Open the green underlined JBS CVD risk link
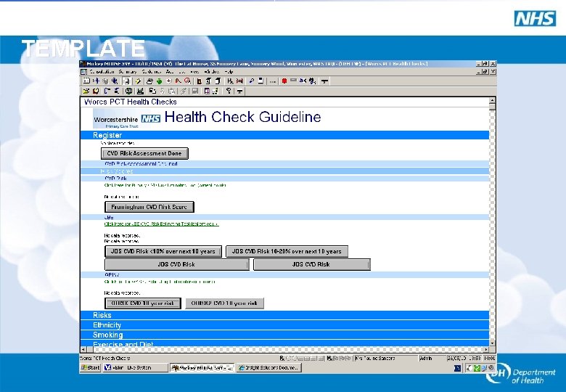 point(161,224)
